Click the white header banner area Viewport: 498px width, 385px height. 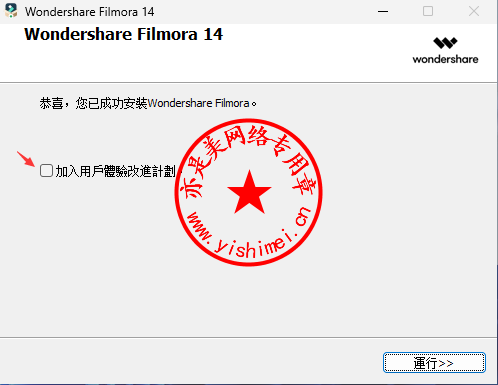pyautogui.click(x=248, y=53)
